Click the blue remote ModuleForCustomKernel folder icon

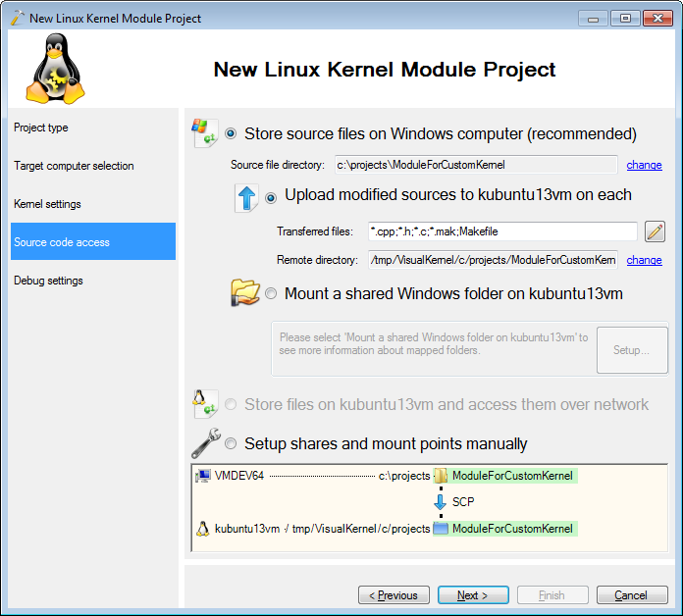pos(441,529)
